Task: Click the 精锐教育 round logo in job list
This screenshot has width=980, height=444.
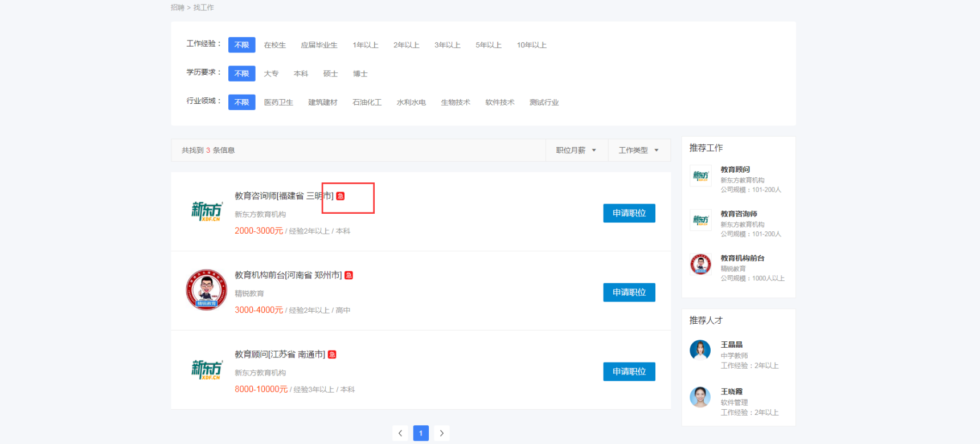Action: coord(206,290)
